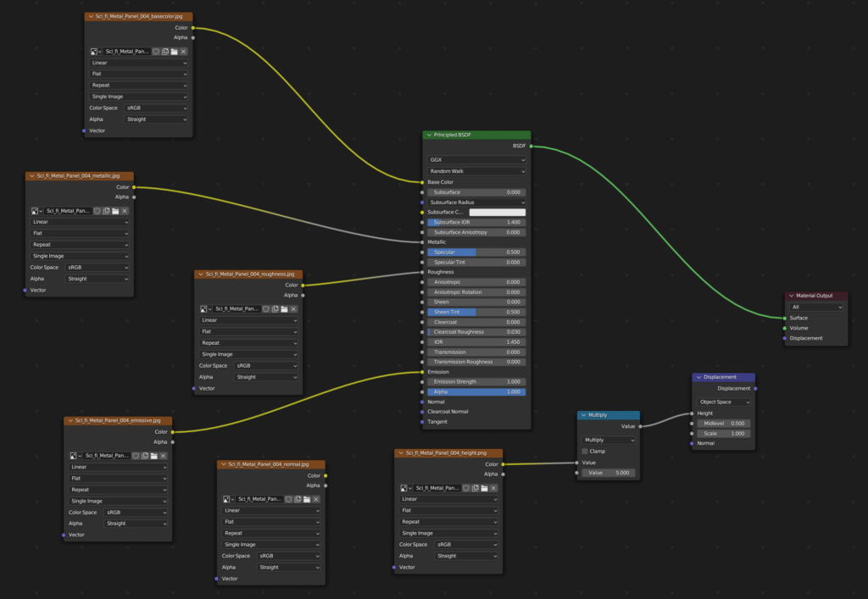Duplicate image datablock on emissive node
The height and width of the screenshot is (599, 868).
click(x=145, y=456)
